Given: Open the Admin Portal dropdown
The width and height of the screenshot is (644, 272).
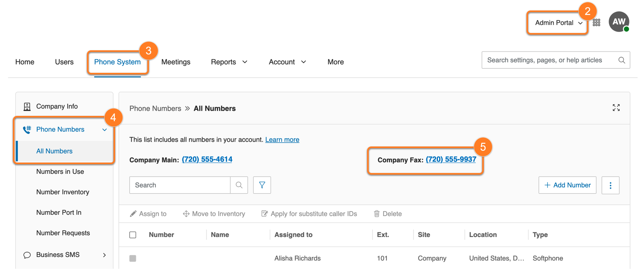Looking at the screenshot, I should [x=558, y=23].
